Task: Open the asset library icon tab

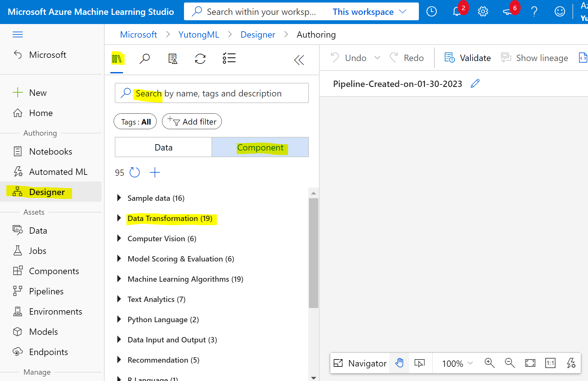Action: [117, 58]
